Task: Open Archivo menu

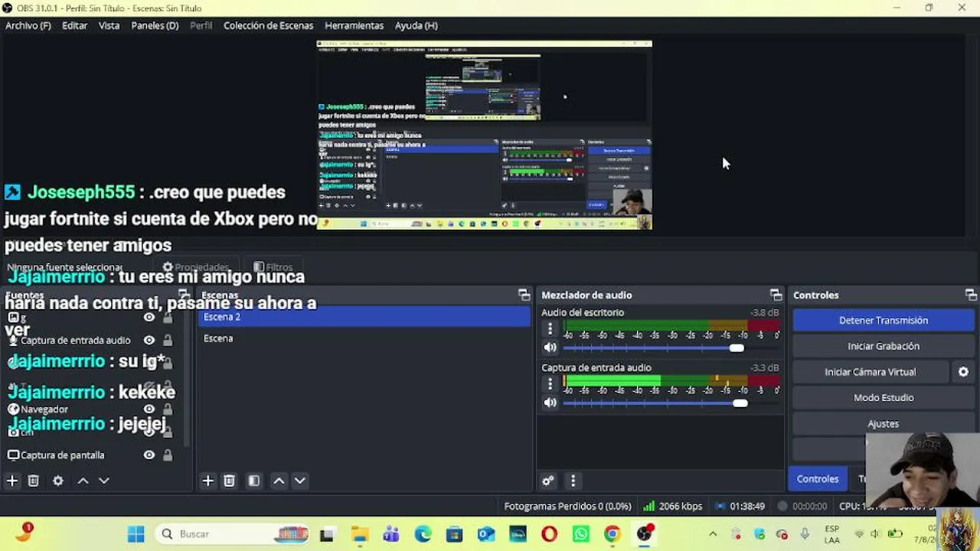Action: click(28, 25)
